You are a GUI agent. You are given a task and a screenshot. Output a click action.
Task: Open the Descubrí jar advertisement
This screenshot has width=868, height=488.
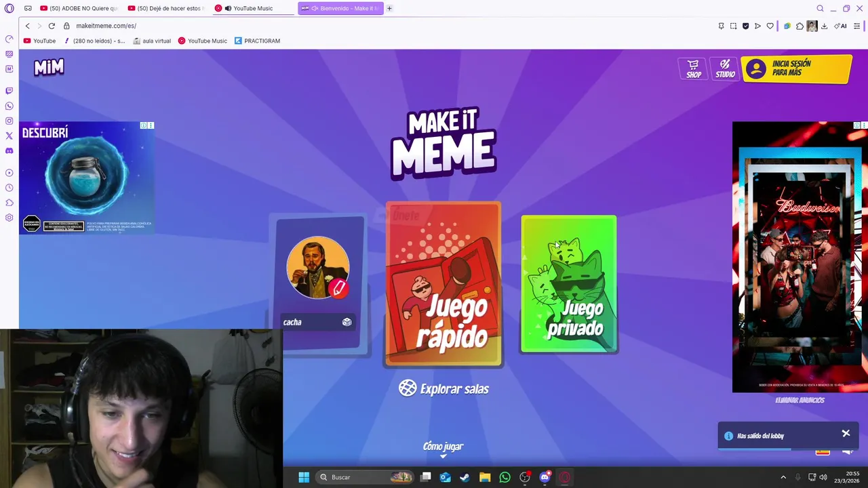point(86,178)
